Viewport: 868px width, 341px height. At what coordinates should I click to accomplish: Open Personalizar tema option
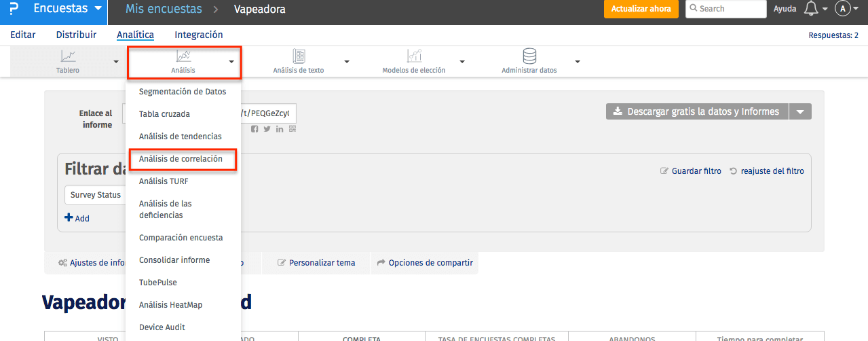coord(316,263)
